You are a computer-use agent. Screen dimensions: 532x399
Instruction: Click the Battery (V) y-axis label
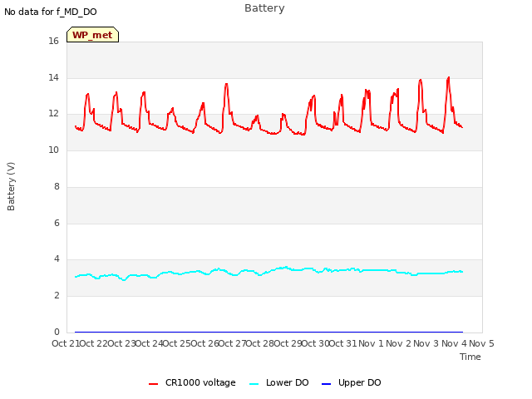(11, 186)
